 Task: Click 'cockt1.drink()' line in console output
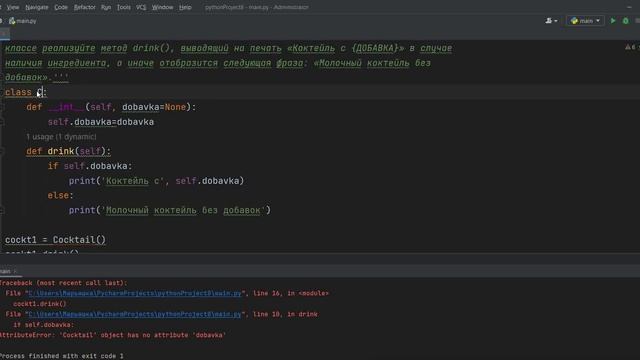pyautogui.click(x=40, y=304)
